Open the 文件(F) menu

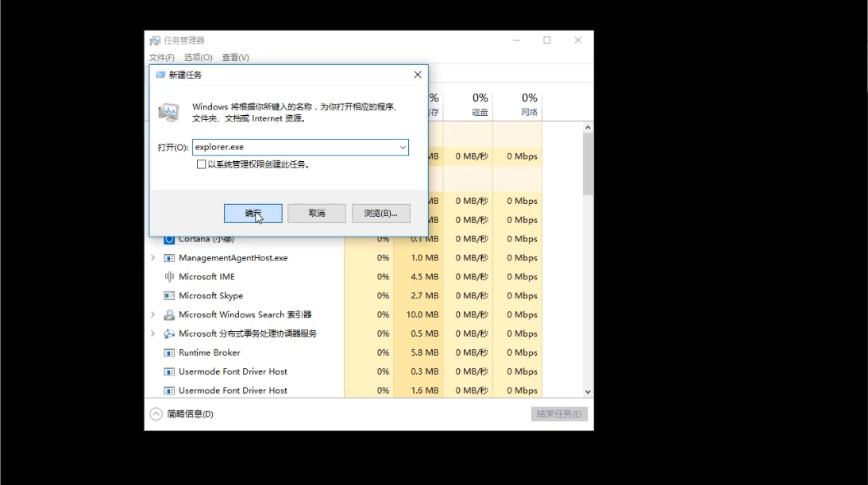pos(162,57)
